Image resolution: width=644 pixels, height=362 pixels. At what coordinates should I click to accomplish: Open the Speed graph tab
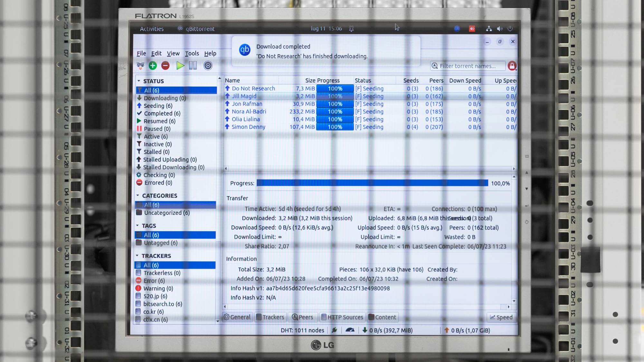click(x=501, y=317)
